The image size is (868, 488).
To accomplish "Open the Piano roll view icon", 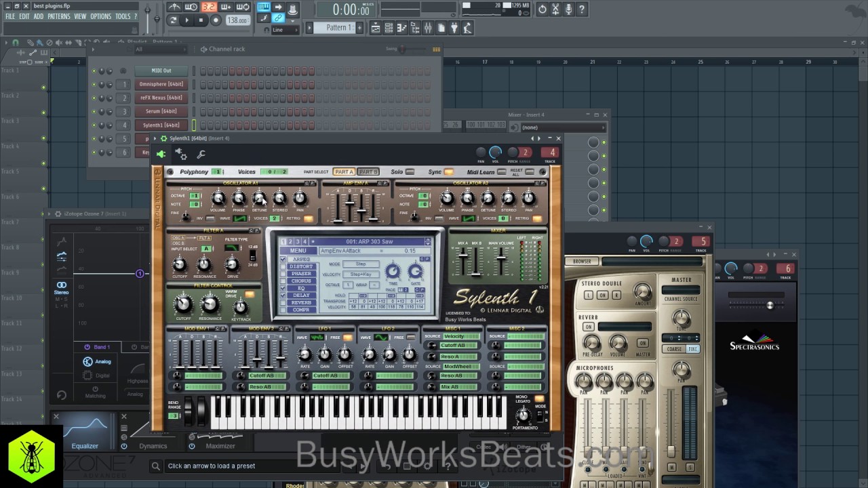I will 401,28.
